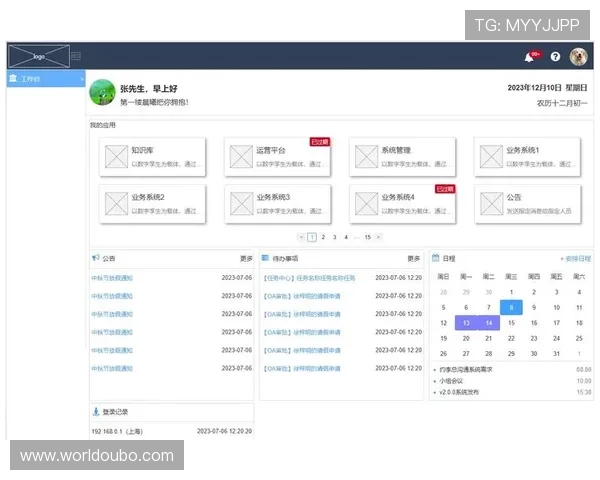Open the 运营平台 application card
600x480 pixels.
pos(277,157)
